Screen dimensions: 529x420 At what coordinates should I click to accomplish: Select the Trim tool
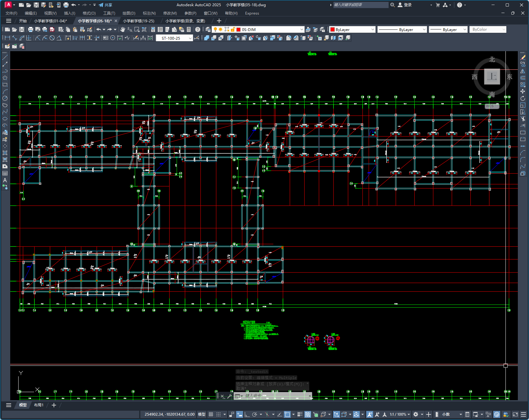click(x=523, y=119)
